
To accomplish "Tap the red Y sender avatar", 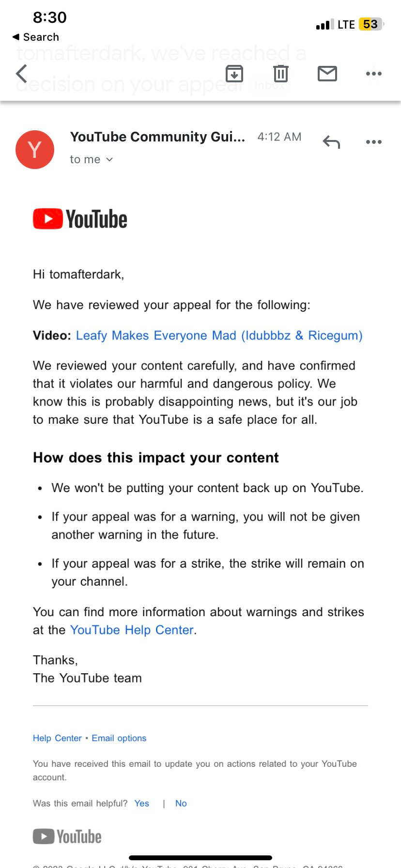I will 35,150.
